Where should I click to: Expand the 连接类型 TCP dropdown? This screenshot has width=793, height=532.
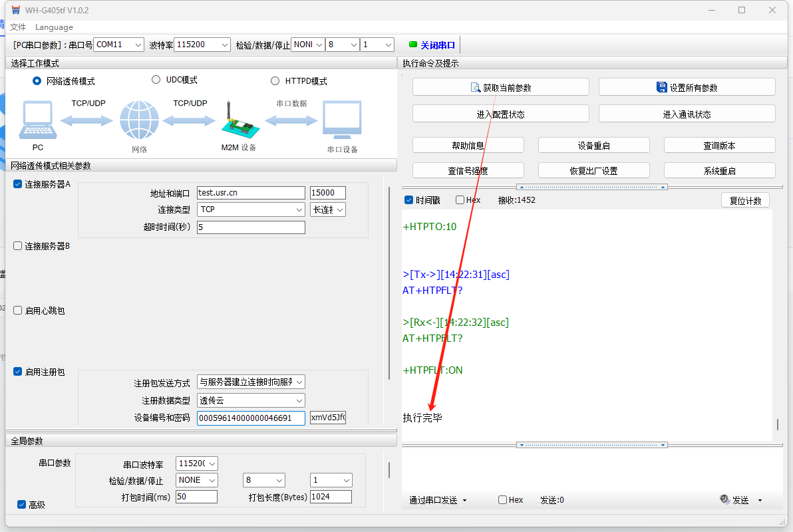251,209
